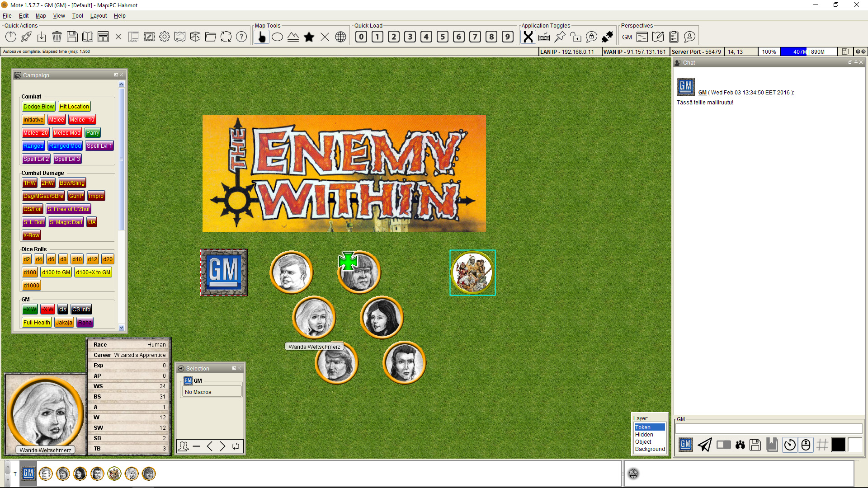
Task: Toggle the pushpin application toggle
Action: pos(560,37)
